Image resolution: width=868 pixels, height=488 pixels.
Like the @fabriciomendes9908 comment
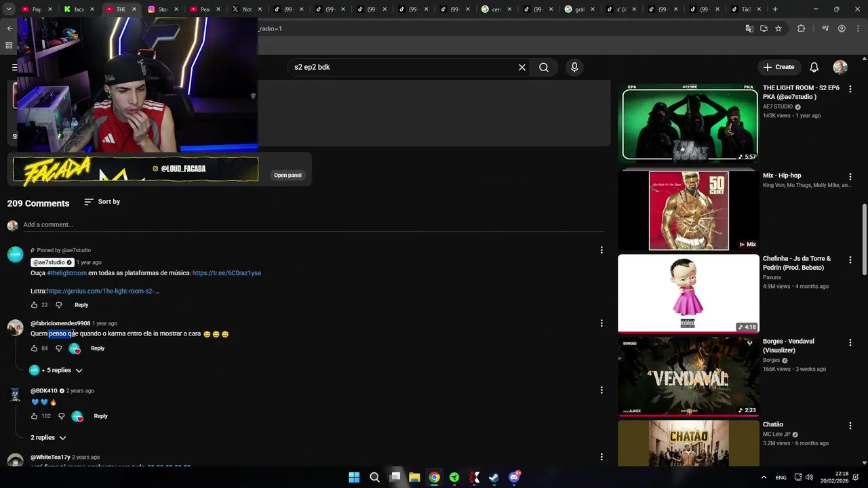coord(35,348)
